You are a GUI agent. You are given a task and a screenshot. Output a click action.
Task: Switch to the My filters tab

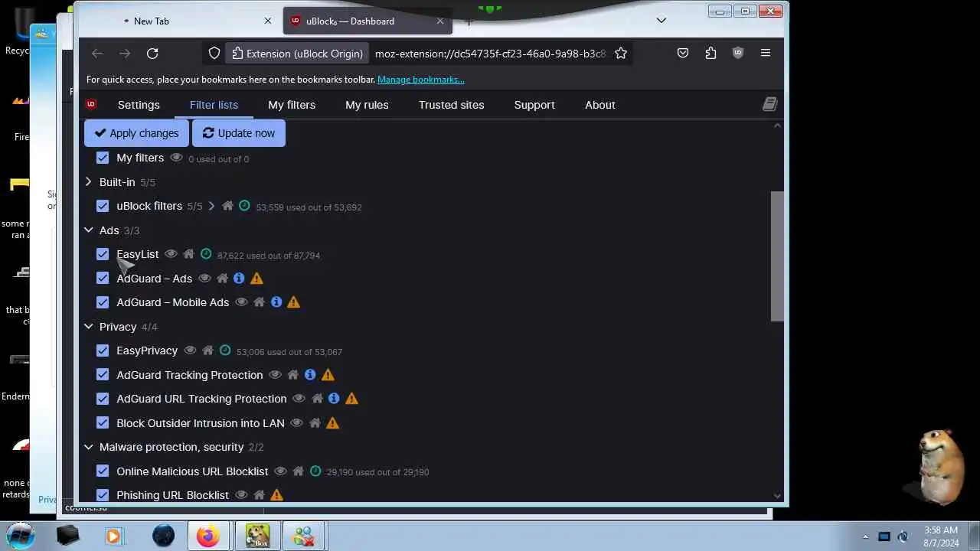tap(292, 105)
